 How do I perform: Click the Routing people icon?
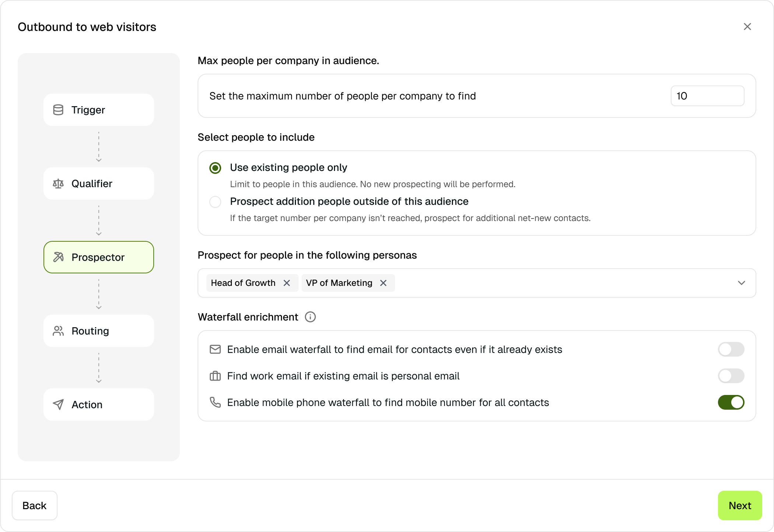pyautogui.click(x=58, y=331)
